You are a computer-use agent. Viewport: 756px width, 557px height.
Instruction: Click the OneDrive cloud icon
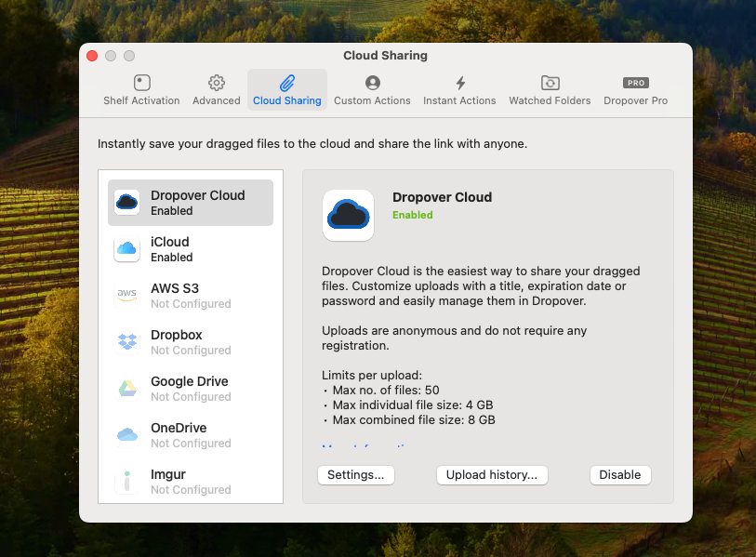pyautogui.click(x=126, y=435)
